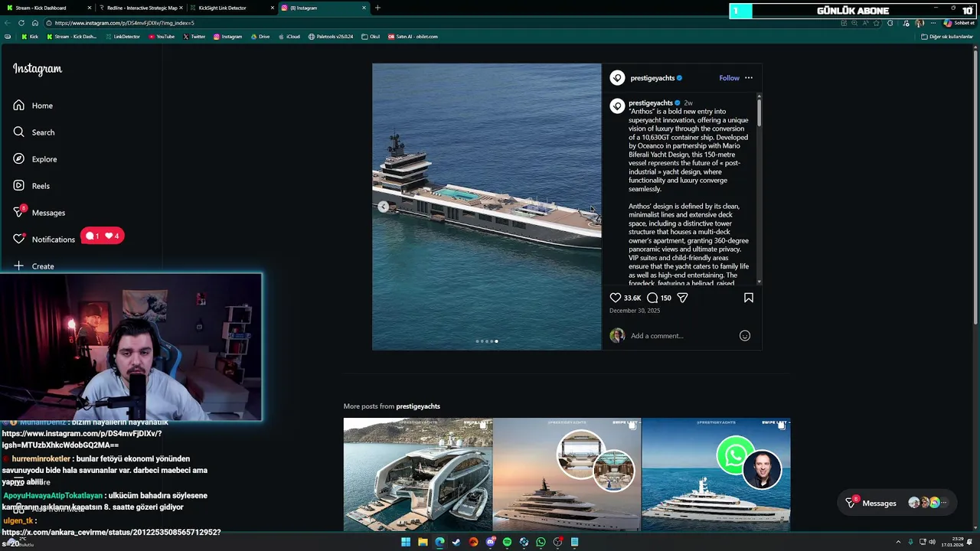Open the Drive bookmark
Screen dimensions: 980x551
click(260, 37)
